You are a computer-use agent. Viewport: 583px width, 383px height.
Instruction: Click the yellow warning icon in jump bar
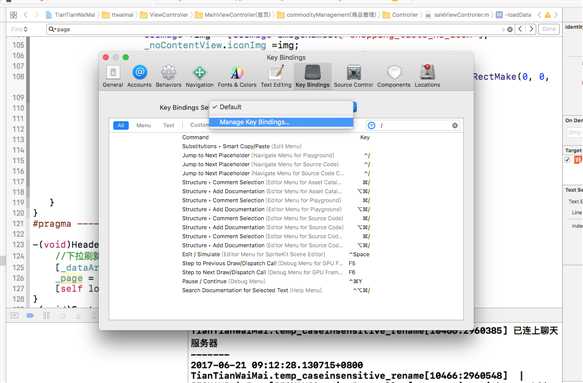[547, 15]
